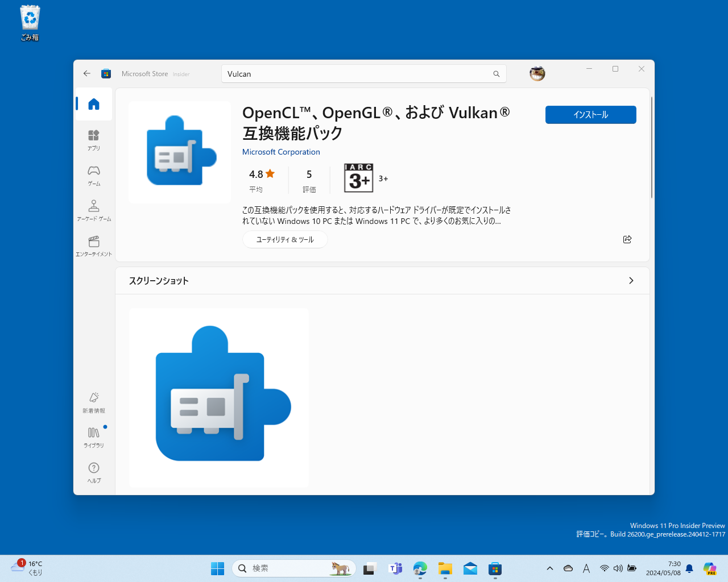Click the ユーティリティ & ツール category tag
The height and width of the screenshot is (582, 728).
[285, 240]
